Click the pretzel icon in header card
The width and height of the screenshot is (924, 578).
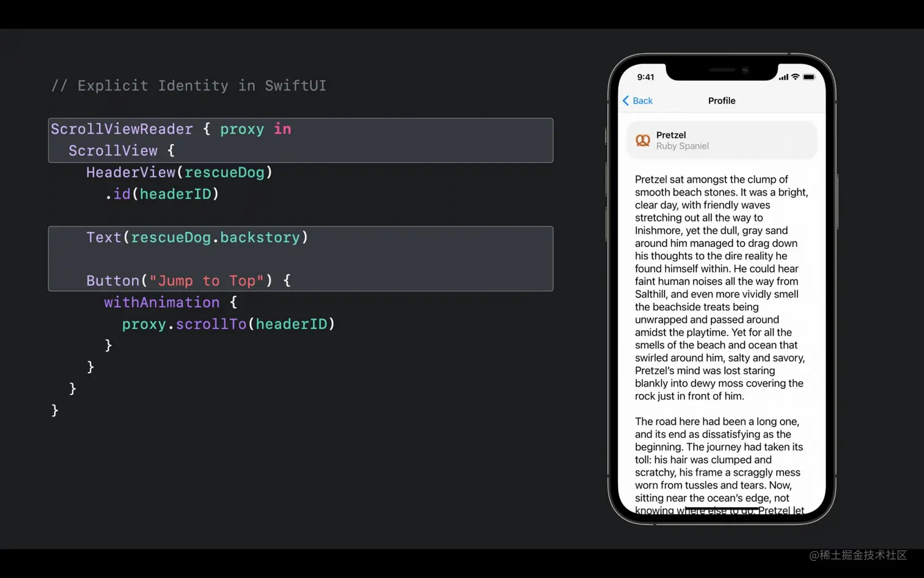[x=642, y=140]
